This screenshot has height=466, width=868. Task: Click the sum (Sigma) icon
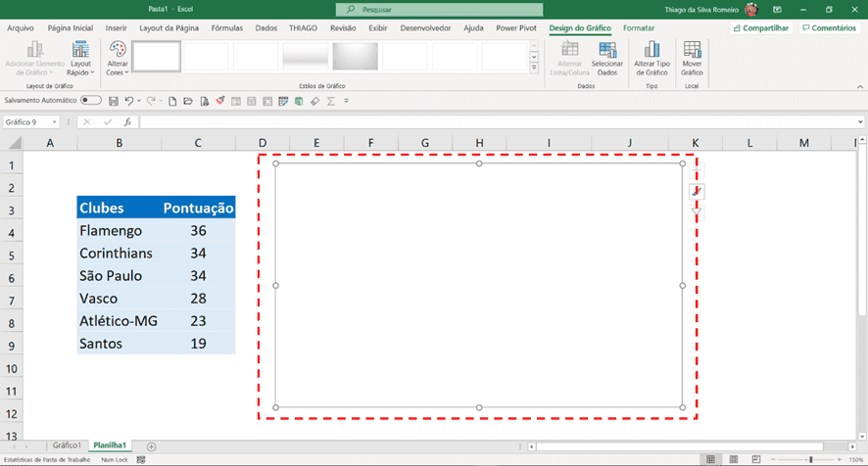pyautogui.click(x=331, y=101)
